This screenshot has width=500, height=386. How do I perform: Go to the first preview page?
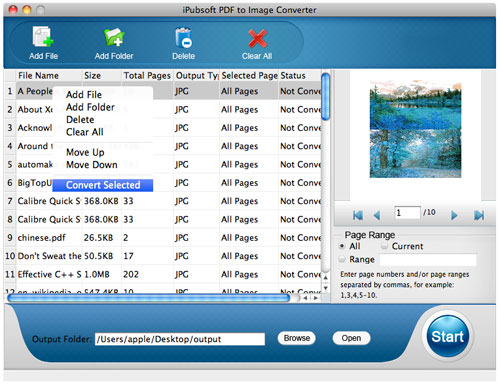(358, 215)
